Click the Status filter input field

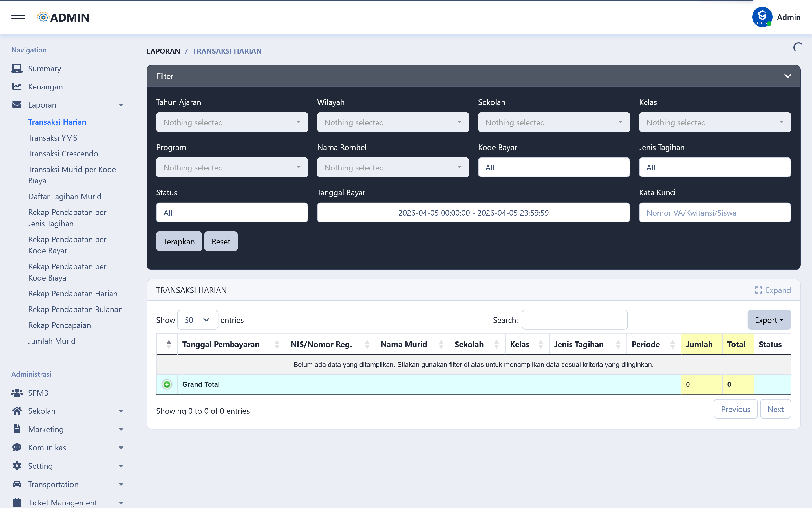(x=232, y=212)
